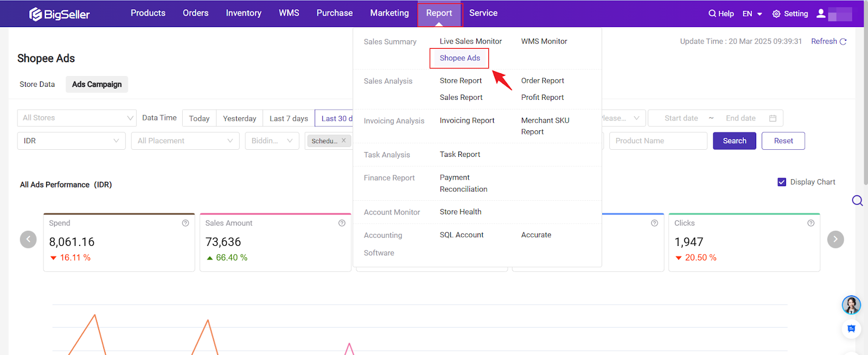Open Setting via the gear icon
868x355 pixels.
click(776, 14)
